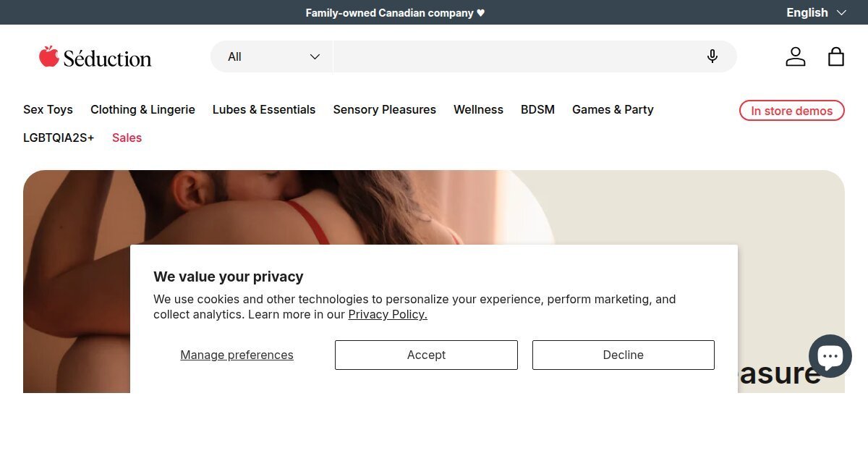Open Games & Party menu

(x=613, y=109)
